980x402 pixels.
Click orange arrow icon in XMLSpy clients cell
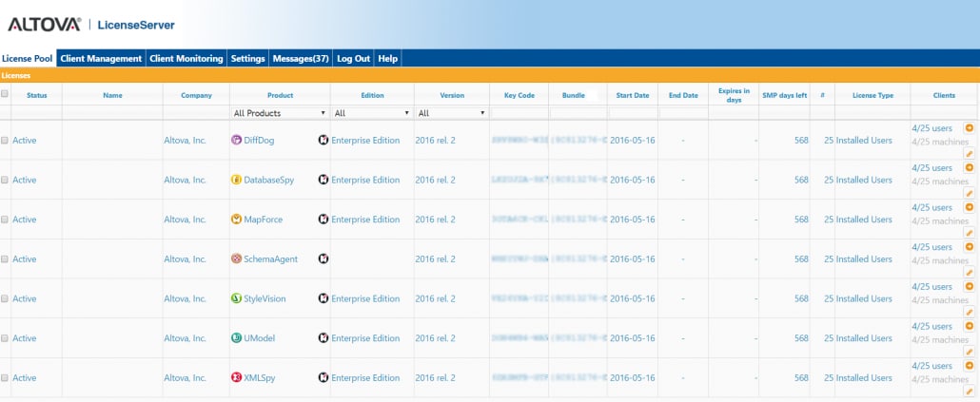[x=970, y=366]
